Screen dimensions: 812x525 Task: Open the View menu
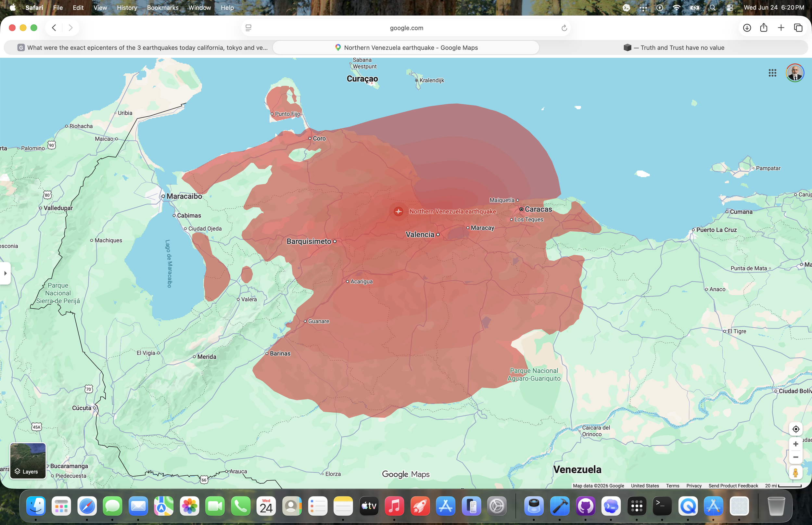point(100,7)
